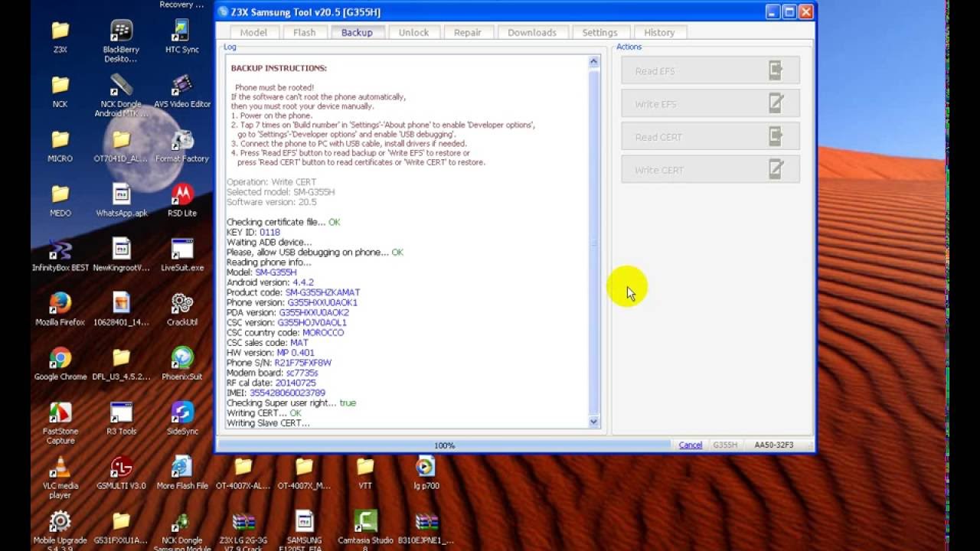
Task: Select the NewKingrootV file
Action: pos(121,255)
